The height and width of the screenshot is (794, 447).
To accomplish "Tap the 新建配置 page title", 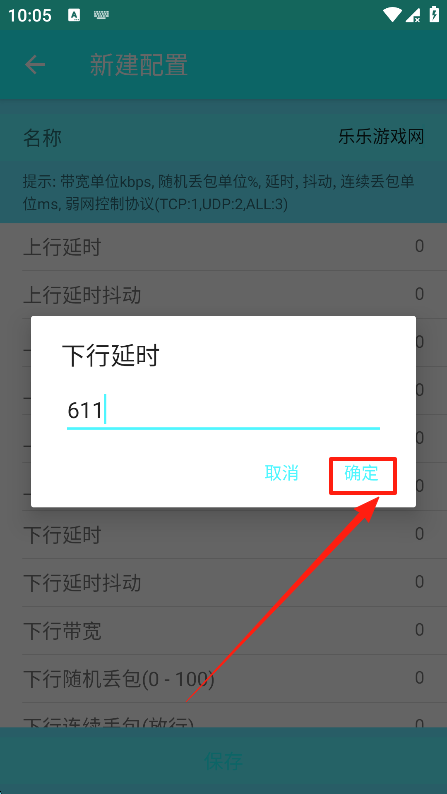I will [x=139, y=65].
